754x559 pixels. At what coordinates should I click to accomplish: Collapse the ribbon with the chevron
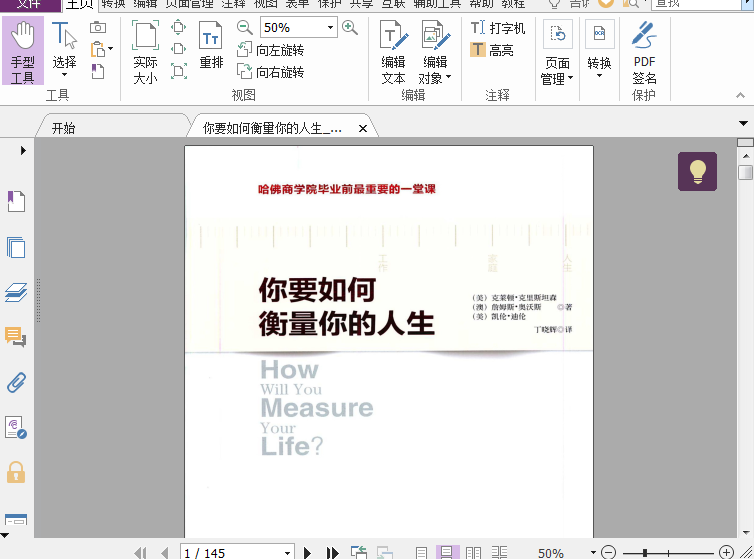point(741,95)
